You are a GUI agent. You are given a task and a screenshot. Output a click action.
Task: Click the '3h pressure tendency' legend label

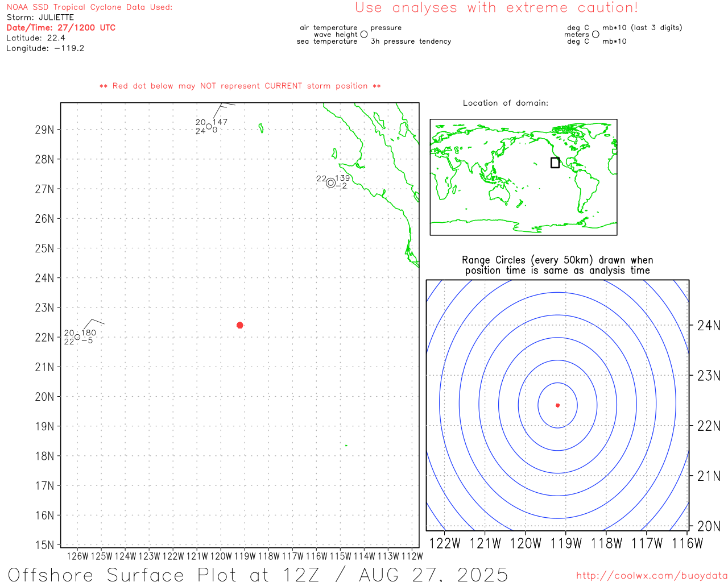tap(411, 41)
